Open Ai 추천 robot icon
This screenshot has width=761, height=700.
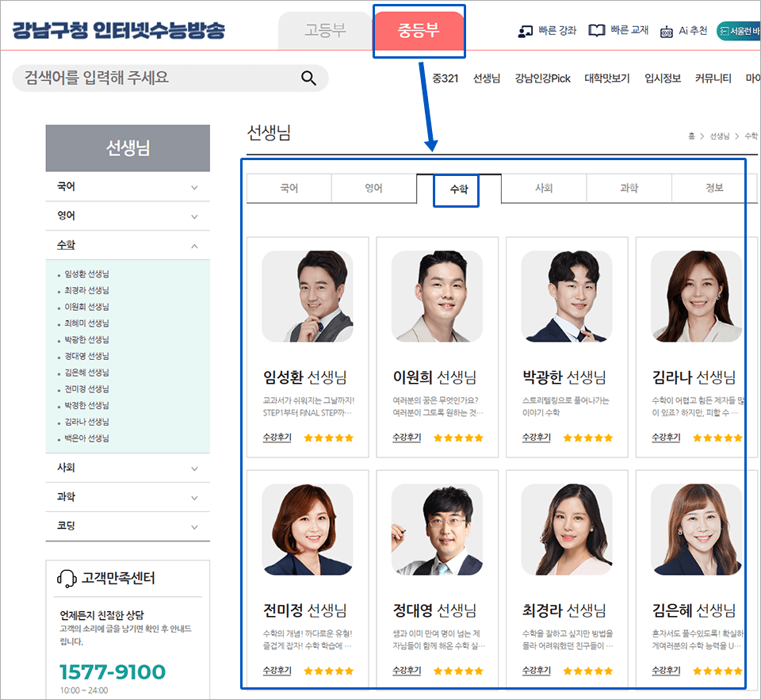(667, 32)
